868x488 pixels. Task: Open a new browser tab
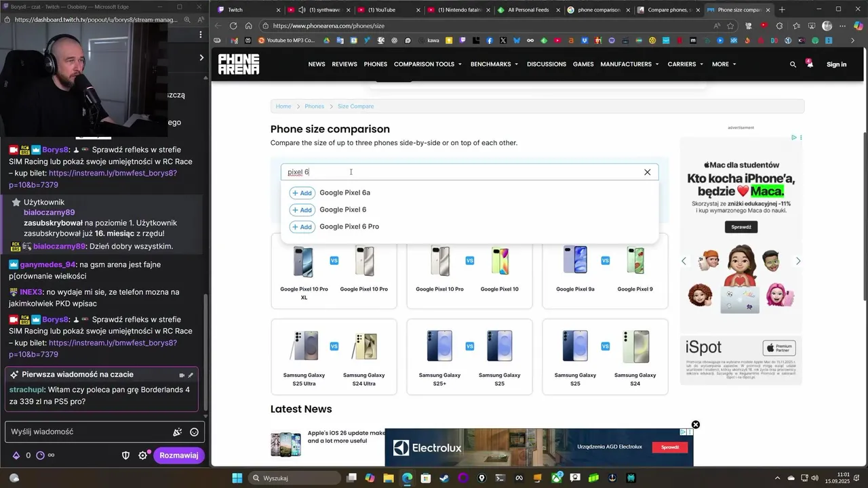tap(782, 10)
